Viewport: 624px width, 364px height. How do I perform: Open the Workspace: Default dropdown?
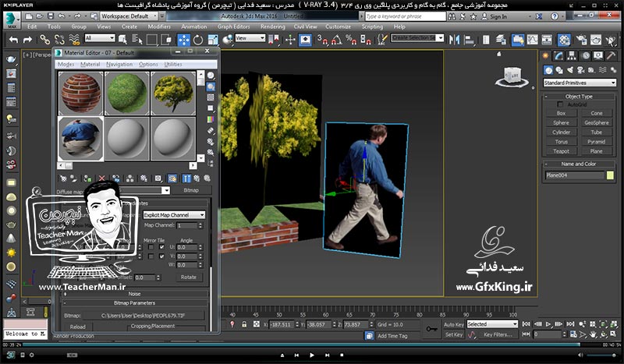pos(129,16)
